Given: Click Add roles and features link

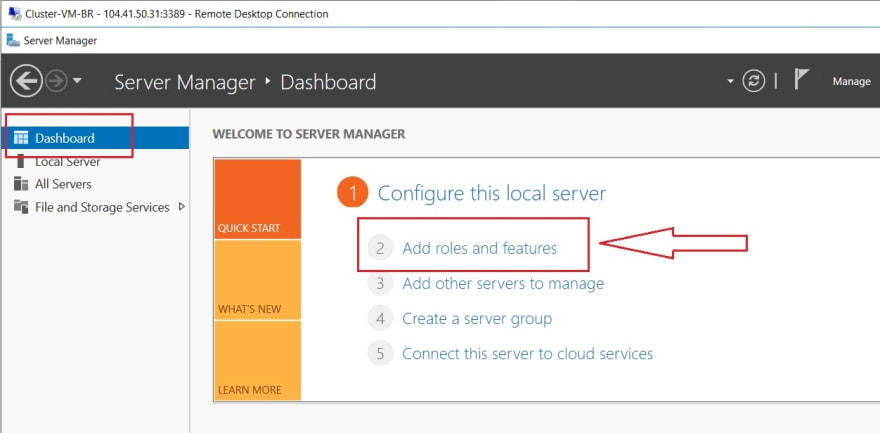Looking at the screenshot, I should click(479, 248).
